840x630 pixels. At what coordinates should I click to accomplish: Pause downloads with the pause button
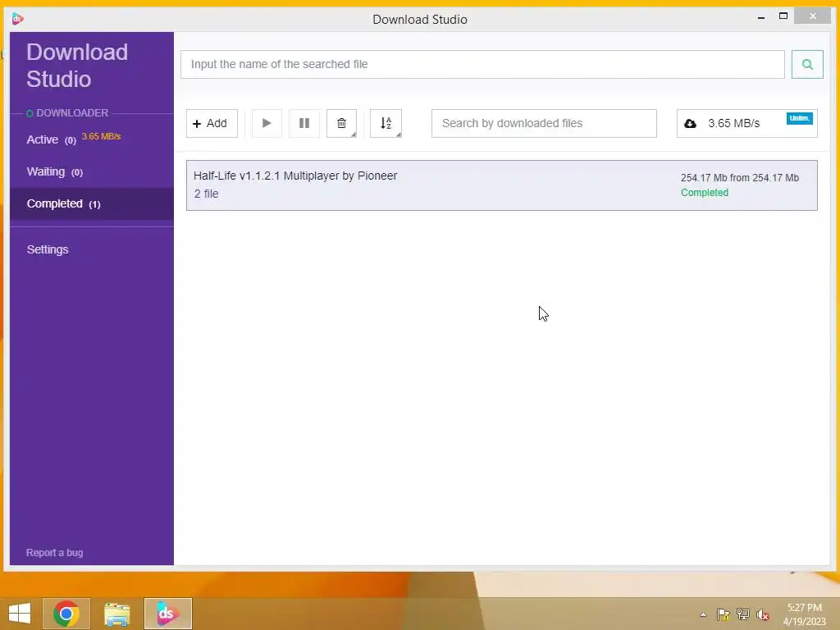click(304, 123)
